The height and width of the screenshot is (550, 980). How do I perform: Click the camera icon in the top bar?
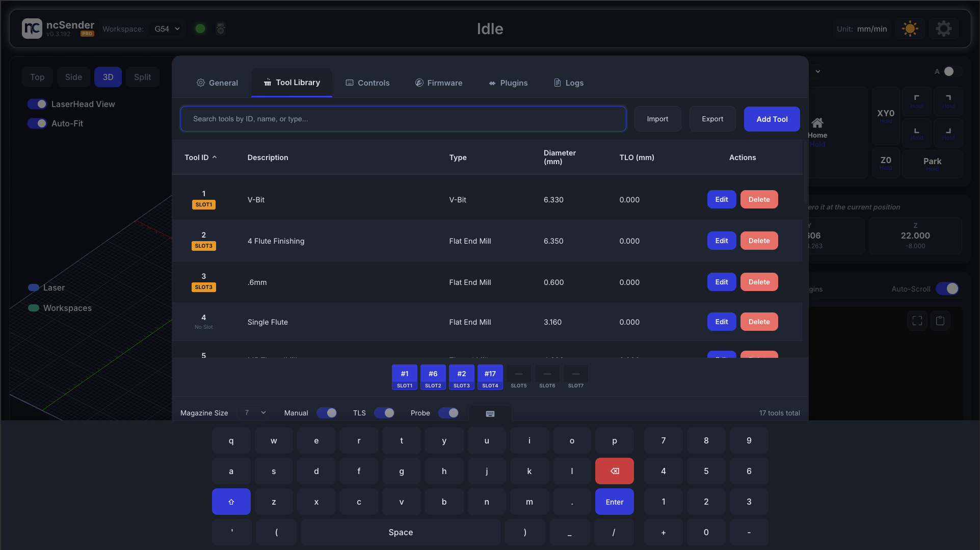[x=220, y=29]
